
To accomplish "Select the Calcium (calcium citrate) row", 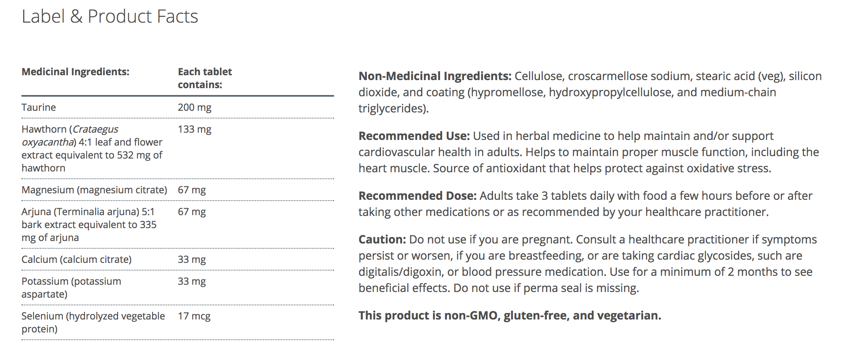I will pos(76,260).
